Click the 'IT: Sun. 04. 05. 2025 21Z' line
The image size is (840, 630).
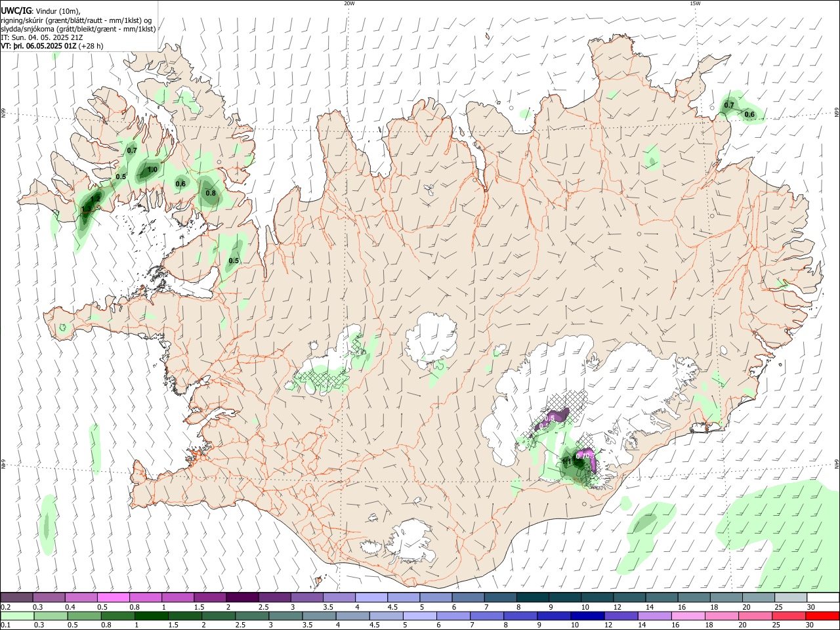tap(41, 37)
